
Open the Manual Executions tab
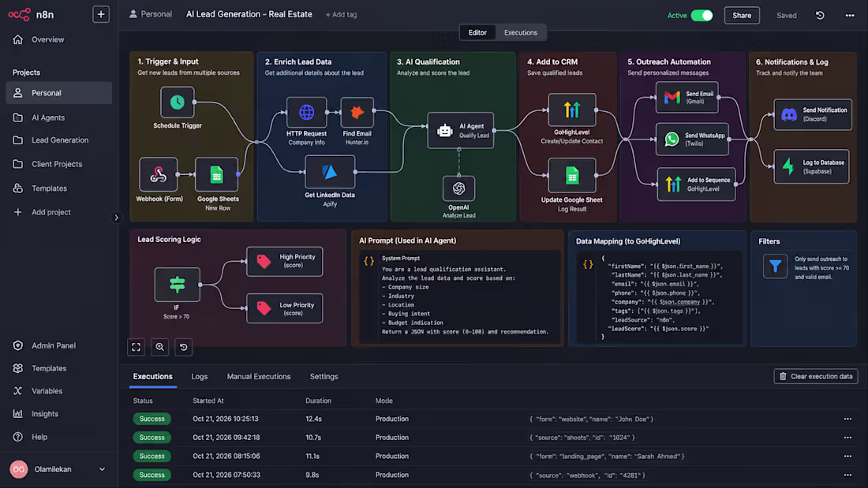coord(259,377)
